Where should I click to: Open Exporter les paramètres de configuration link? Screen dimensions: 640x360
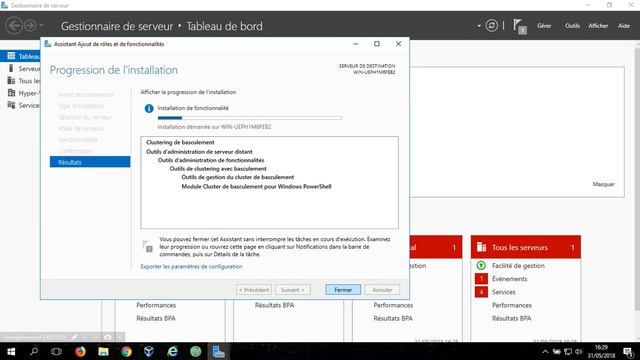point(191,267)
